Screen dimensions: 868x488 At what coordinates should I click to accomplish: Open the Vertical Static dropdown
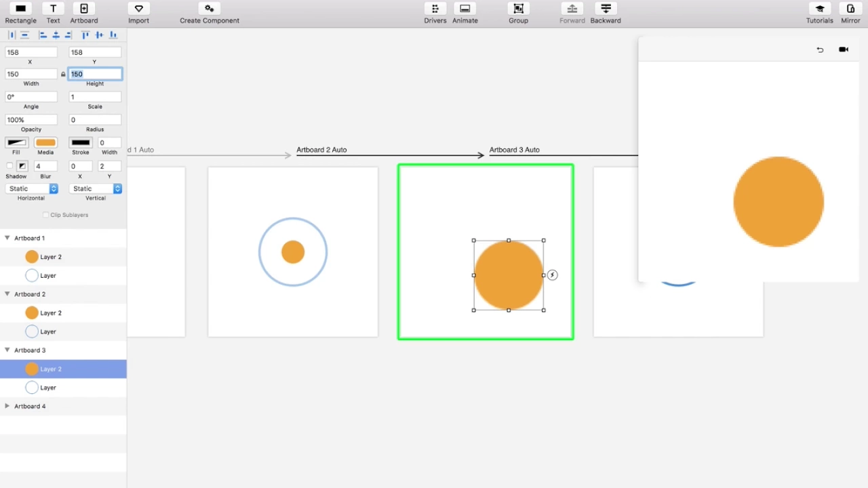pos(95,188)
